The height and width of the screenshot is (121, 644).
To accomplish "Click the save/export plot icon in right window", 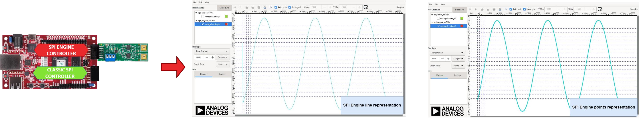I will tap(500, 9).
